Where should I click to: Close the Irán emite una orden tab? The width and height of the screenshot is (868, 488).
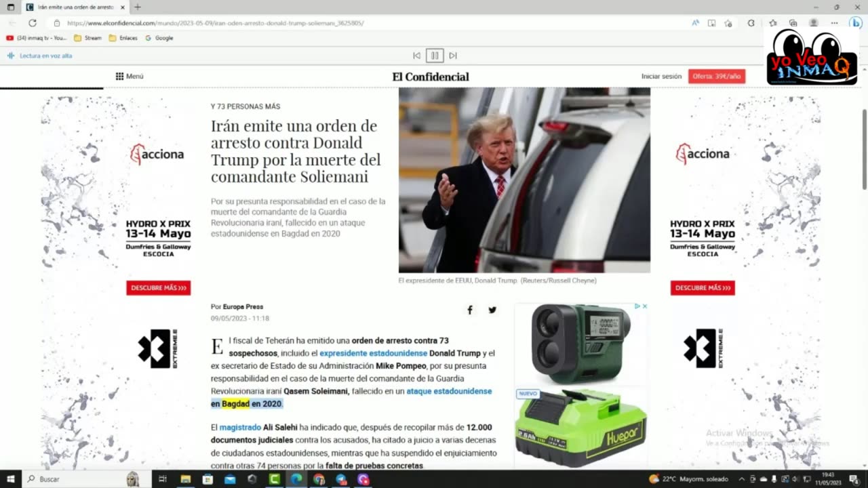point(123,7)
